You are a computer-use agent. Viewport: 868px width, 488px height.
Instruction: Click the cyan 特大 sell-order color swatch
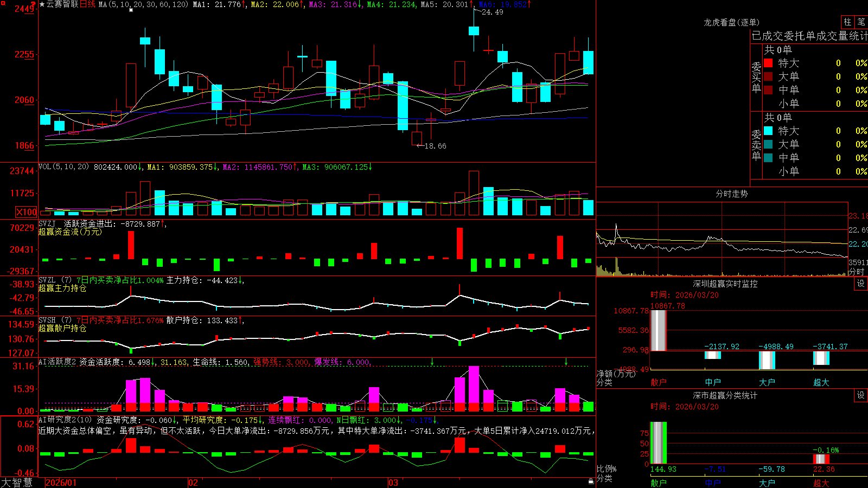[x=768, y=131]
